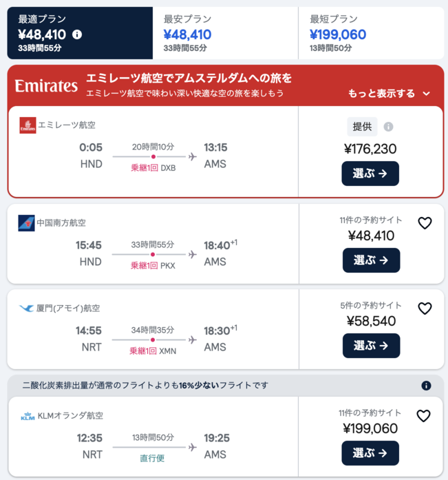Click China Southern airline logo
Viewport: 448px width, 480px height.
point(27,223)
